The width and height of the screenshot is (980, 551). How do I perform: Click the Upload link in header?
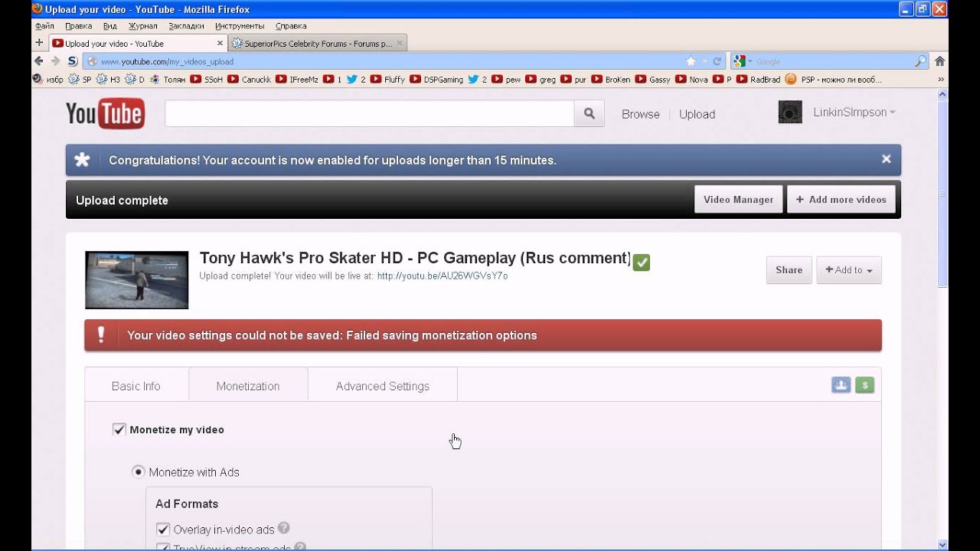pos(697,114)
